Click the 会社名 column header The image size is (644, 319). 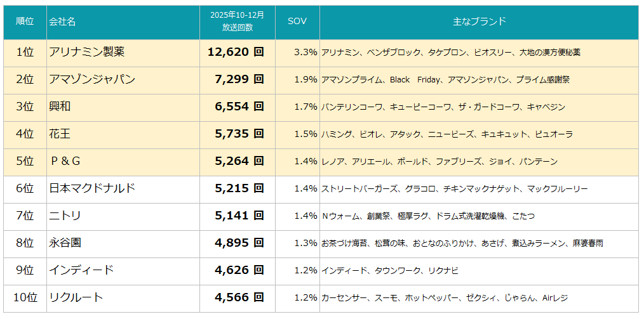[62, 22]
